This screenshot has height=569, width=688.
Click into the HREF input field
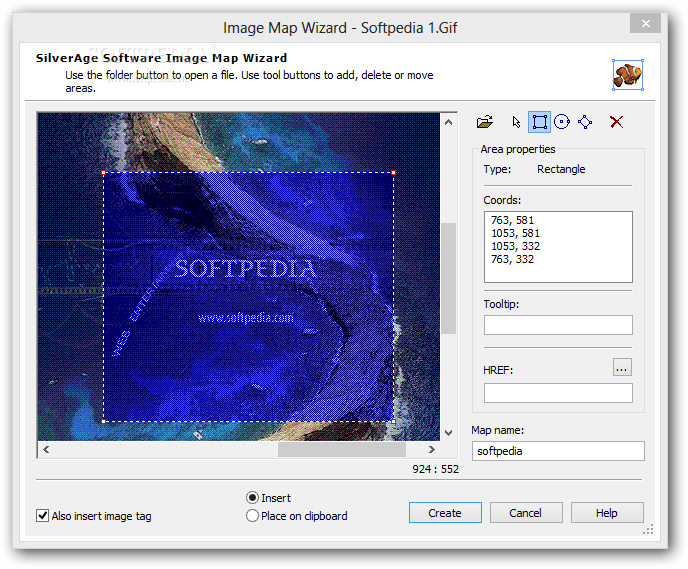(x=558, y=393)
